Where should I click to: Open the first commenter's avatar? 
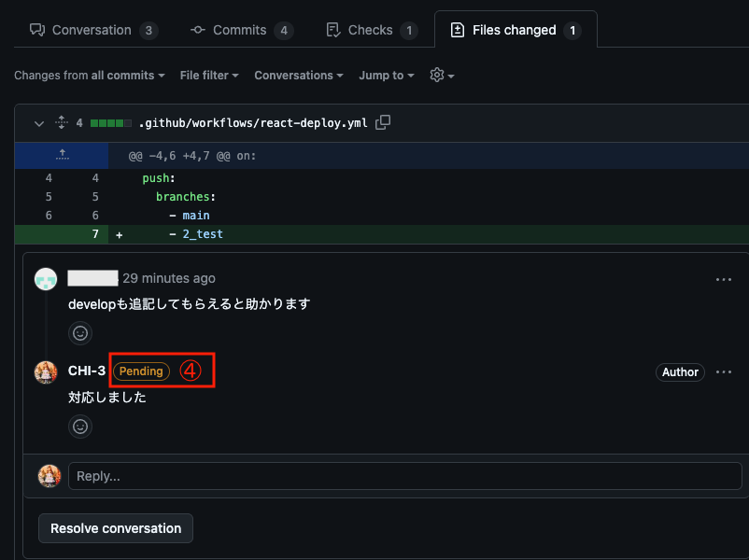tap(46, 279)
